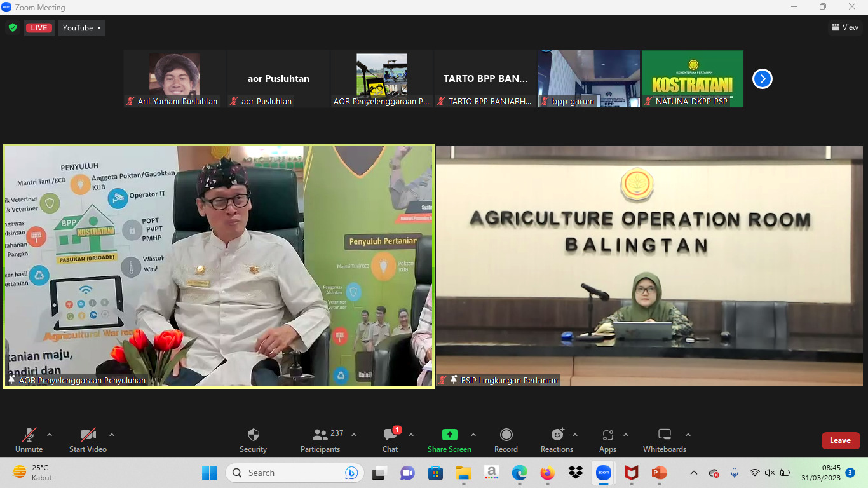Expand the Participants options caret
Screen dimensions: 868x488
tap(354, 435)
